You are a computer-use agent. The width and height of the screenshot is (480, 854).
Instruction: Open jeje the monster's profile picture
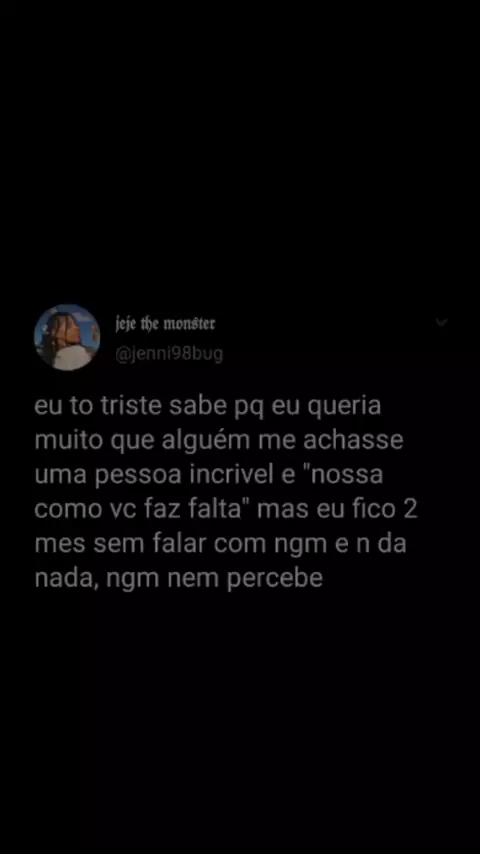tap(67, 337)
